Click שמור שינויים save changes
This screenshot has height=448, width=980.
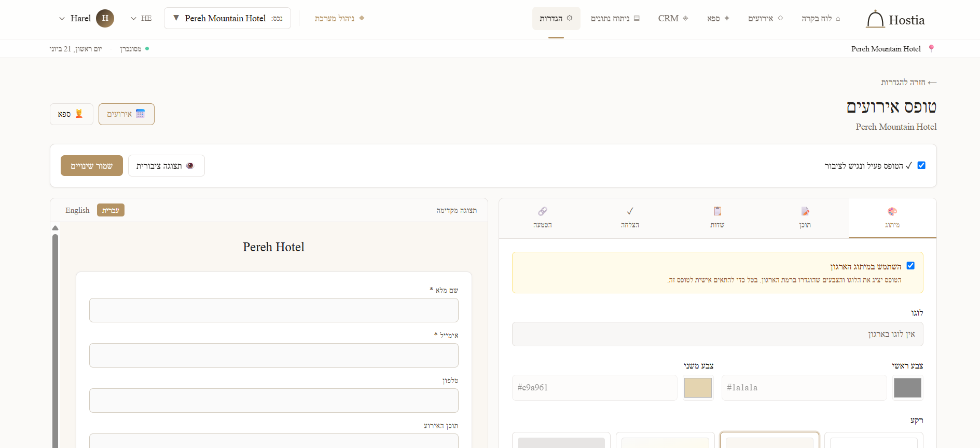[92, 166]
